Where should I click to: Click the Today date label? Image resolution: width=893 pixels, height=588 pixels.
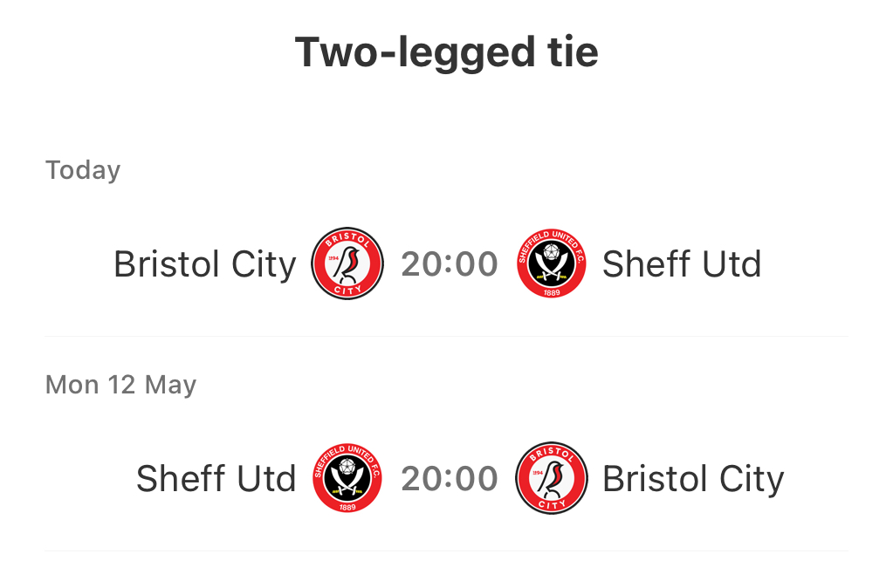[x=83, y=170]
